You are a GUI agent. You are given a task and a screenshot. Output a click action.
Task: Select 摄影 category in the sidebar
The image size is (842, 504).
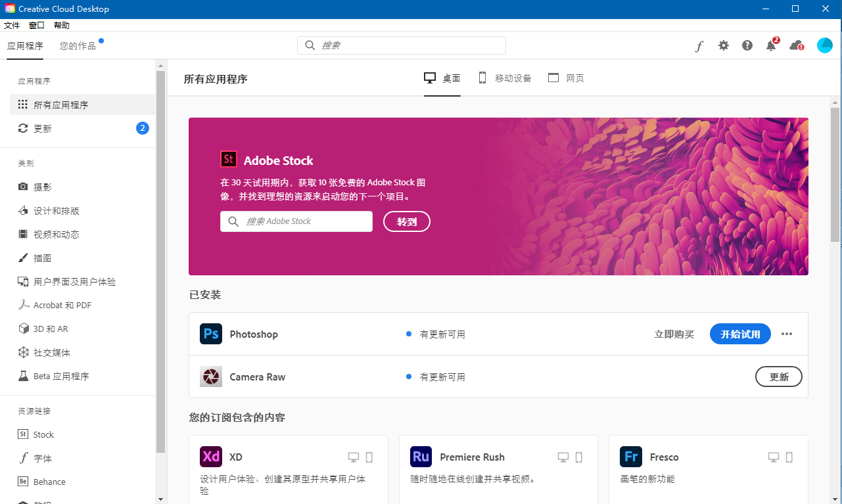tap(42, 187)
